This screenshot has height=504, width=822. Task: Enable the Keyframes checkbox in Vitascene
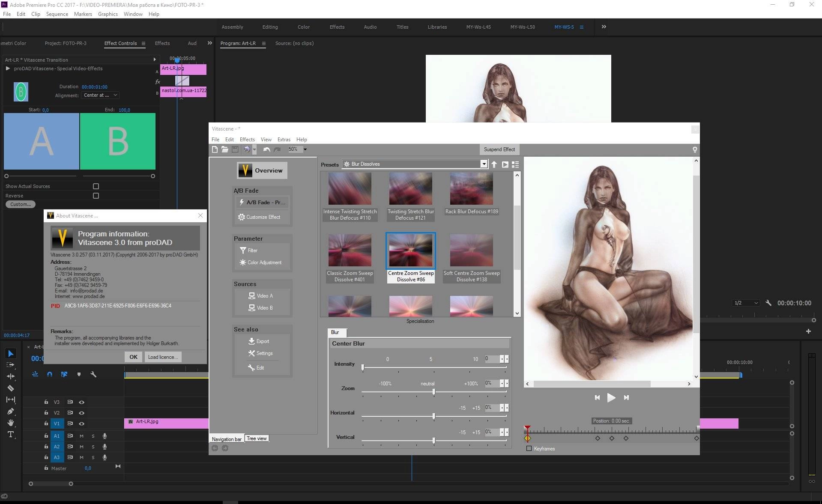529,448
